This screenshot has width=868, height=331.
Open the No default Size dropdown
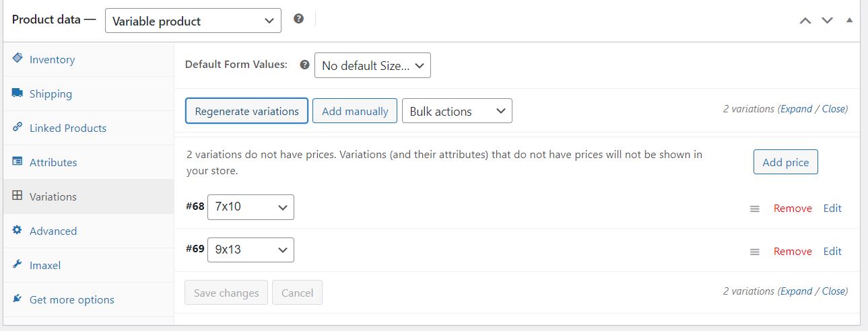[x=372, y=66]
